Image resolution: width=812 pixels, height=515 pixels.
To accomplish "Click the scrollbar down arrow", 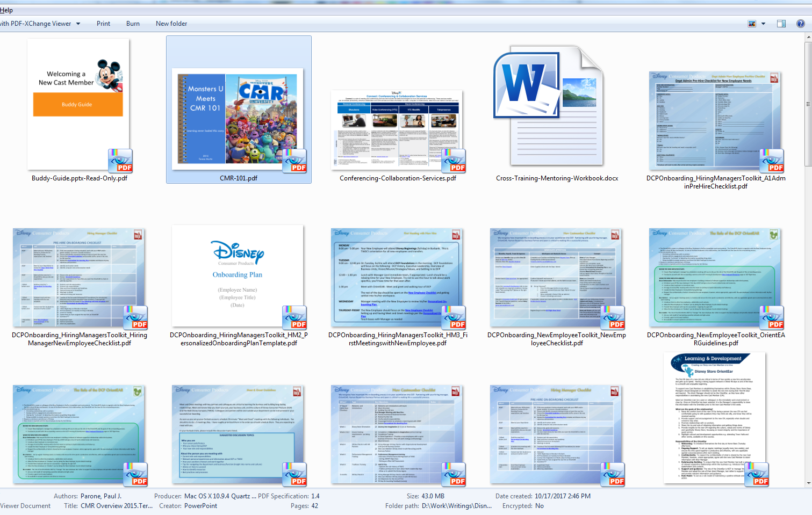I will click(x=808, y=483).
